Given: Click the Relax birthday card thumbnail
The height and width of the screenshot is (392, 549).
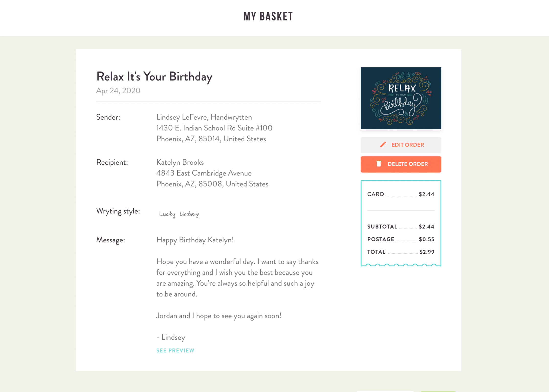Looking at the screenshot, I should [401, 98].
